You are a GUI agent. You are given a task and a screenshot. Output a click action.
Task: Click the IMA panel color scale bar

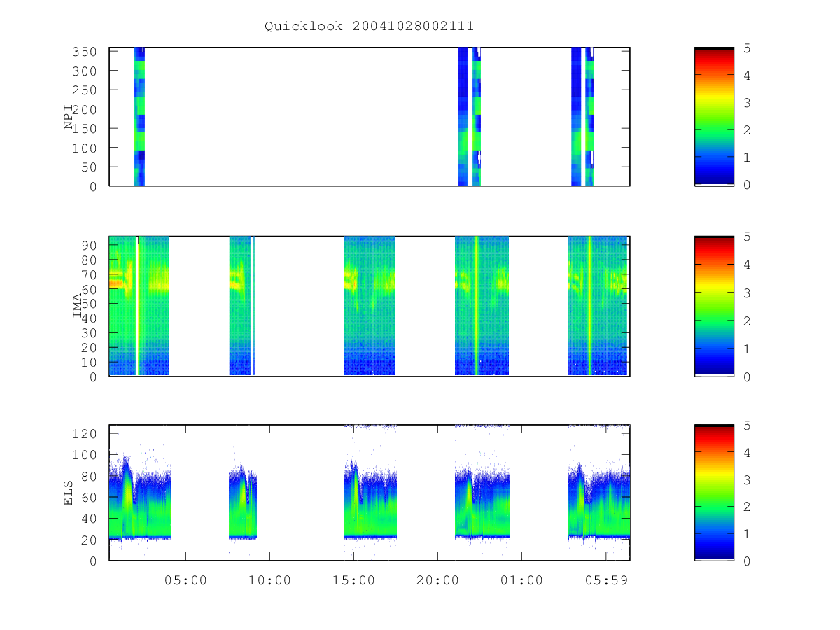[714, 306]
